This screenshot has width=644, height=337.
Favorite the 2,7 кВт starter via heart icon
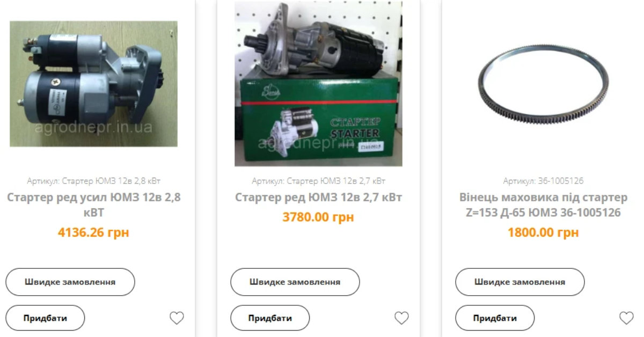(x=401, y=318)
